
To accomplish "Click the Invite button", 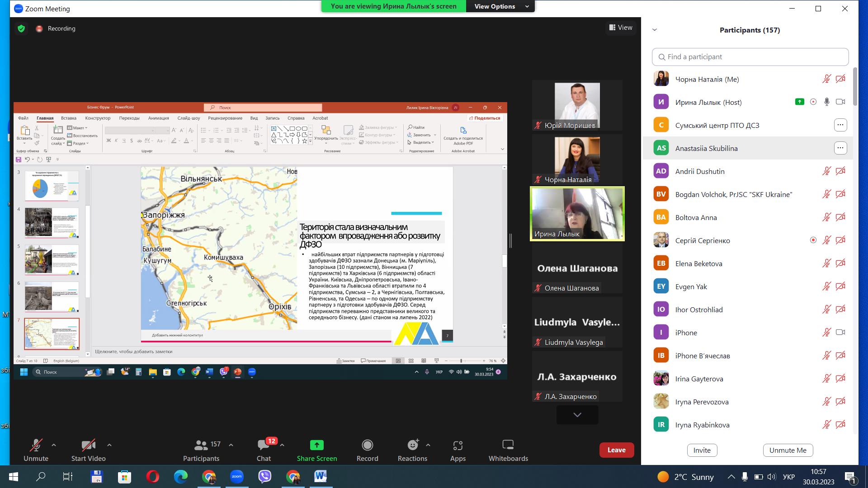I will point(702,450).
